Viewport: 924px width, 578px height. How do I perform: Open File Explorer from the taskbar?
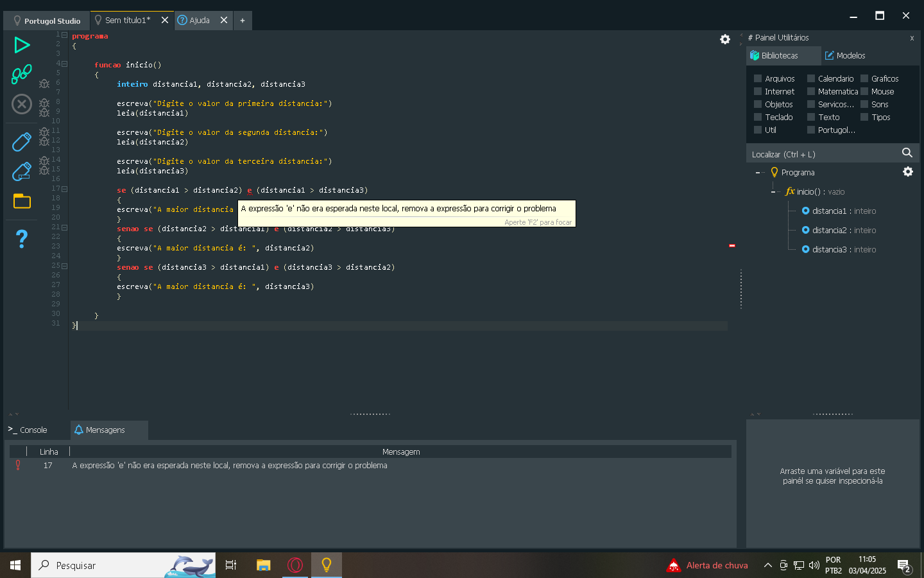(x=263, y=565)
